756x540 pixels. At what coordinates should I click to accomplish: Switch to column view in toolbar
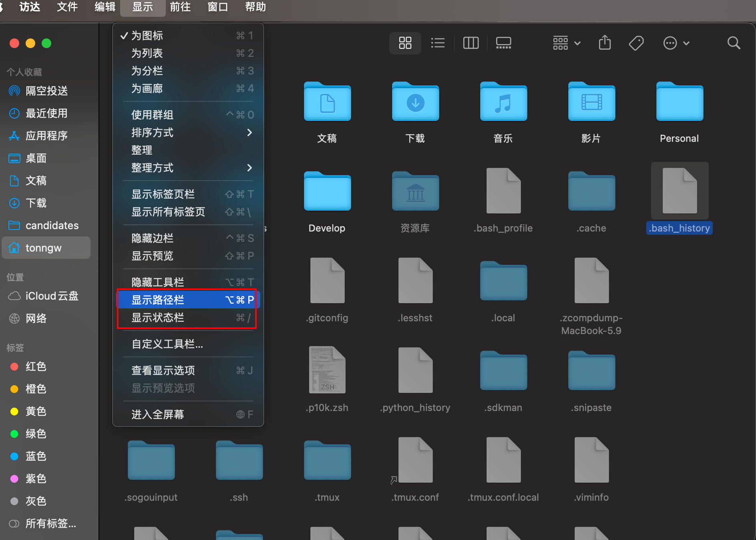click(x=470, y=43)
